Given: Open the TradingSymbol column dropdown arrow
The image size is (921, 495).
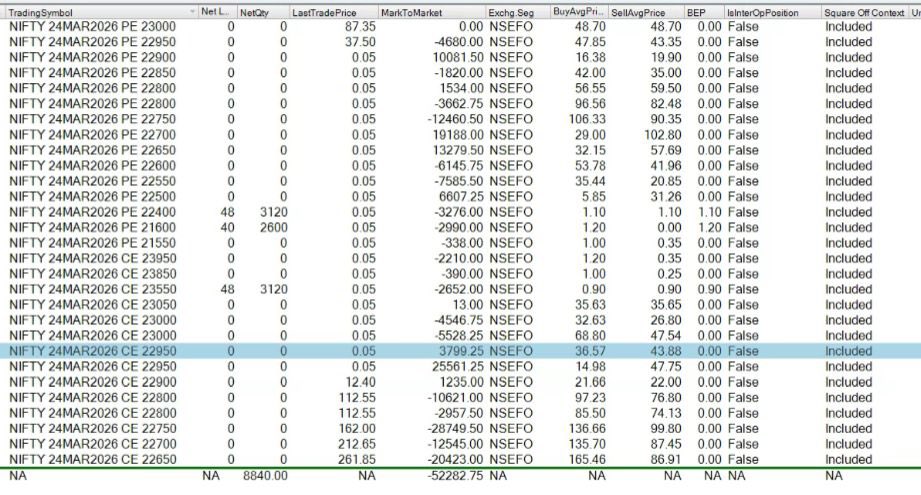Looking at the screenshot, I should coord(192,12).
